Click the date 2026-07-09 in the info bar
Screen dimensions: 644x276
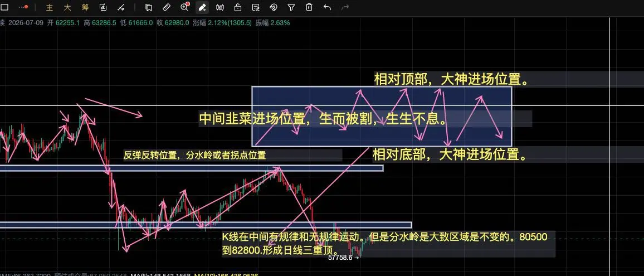coord(26,23)
